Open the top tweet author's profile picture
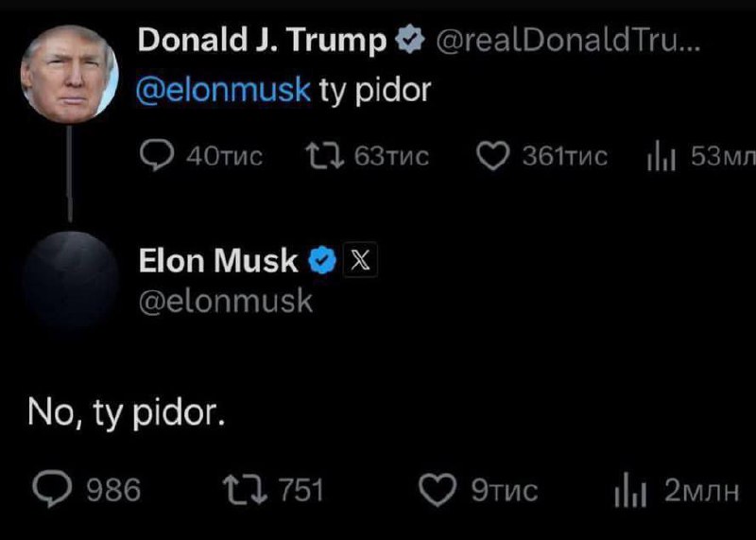The image size is (756, 540). click(69, 72)
